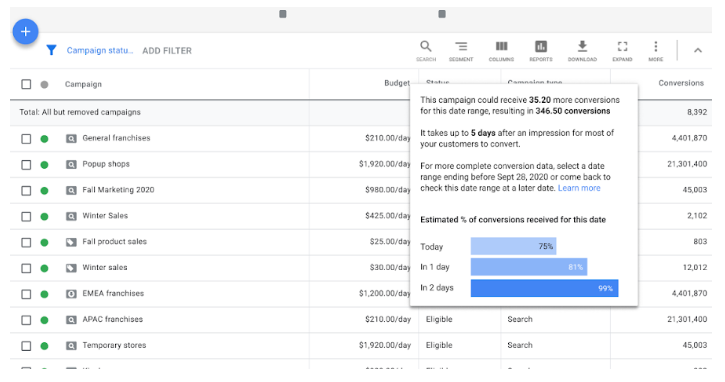
Task: Open the Segment tool
Action: pos(461,51)
